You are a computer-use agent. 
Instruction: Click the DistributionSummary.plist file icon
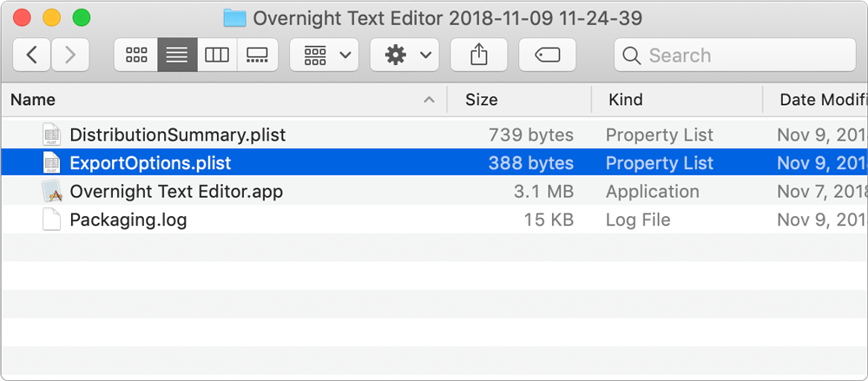[51, 135]
